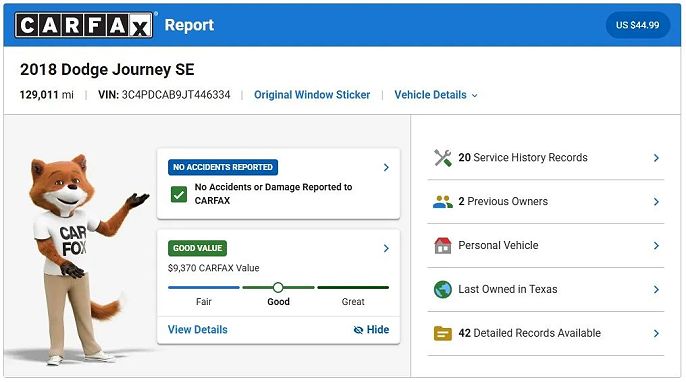
Task: Click the 2018 Dodge Journey SE title
Action: (x=107, y=70)
